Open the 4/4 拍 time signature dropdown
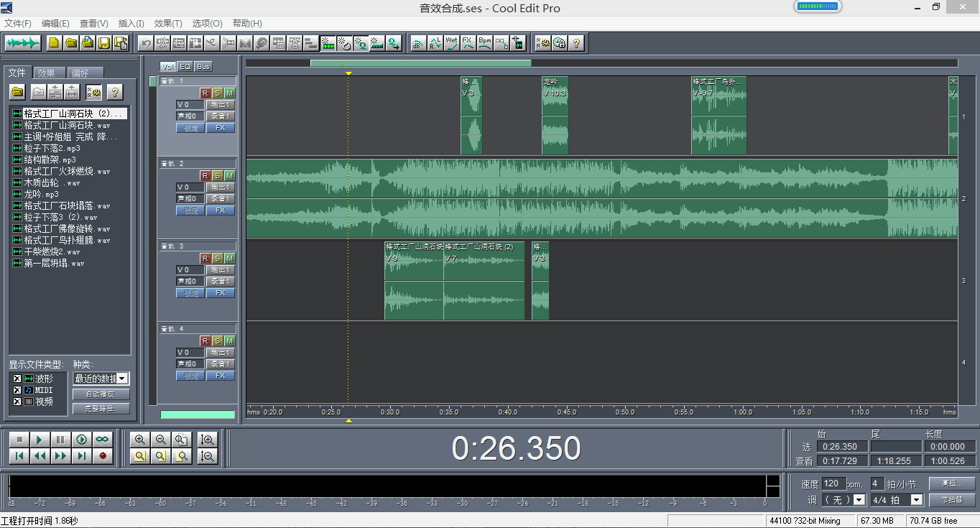980x528 pixels. [917, 499]
